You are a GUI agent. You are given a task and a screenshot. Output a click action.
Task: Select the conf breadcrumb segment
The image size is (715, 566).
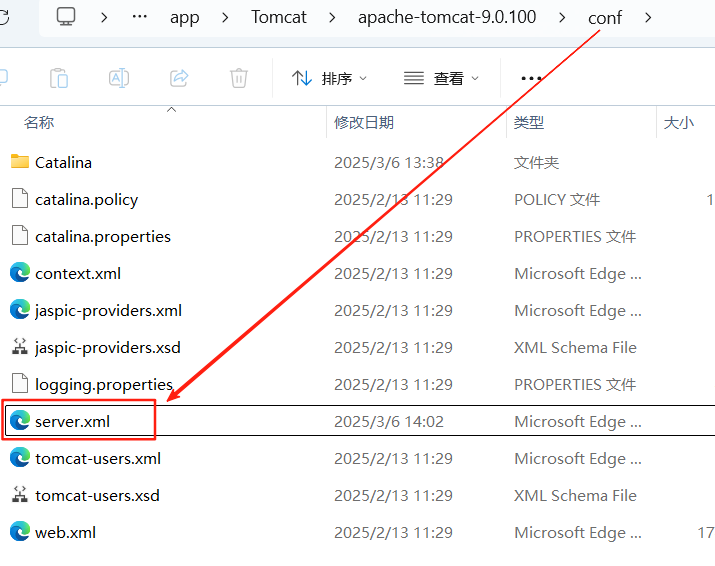(x=605, y=18)
